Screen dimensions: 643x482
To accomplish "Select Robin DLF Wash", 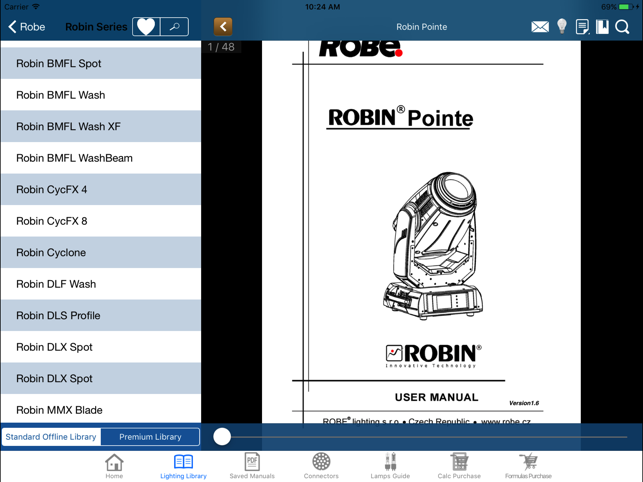I will pos(101,284).
